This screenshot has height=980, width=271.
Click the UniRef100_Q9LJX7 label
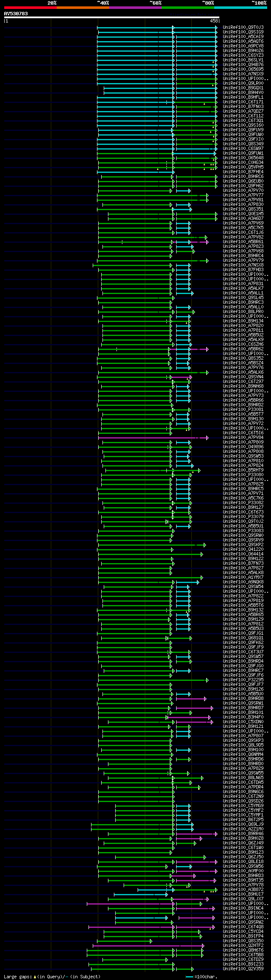click(x=243, y=899)
